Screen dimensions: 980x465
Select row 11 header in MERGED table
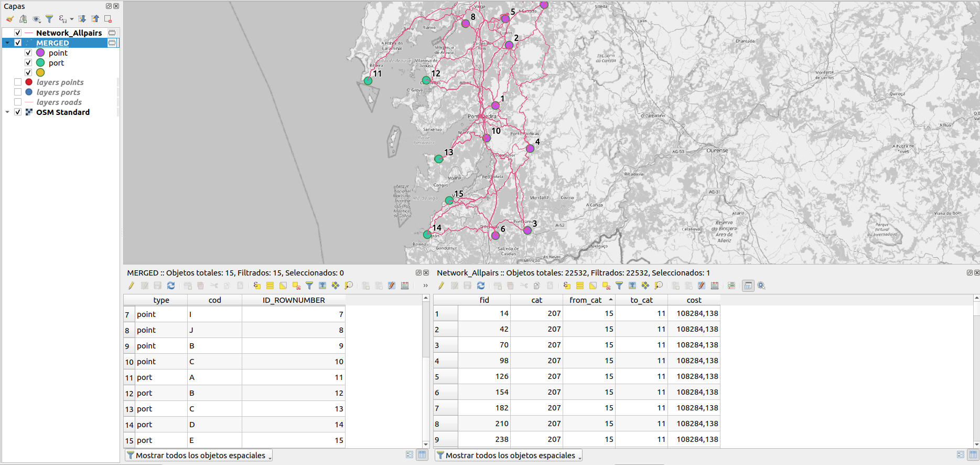coord(129,377)
